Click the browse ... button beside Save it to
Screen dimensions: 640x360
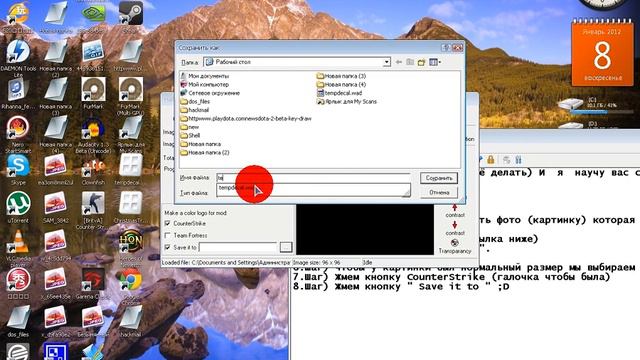click(286, 247)
